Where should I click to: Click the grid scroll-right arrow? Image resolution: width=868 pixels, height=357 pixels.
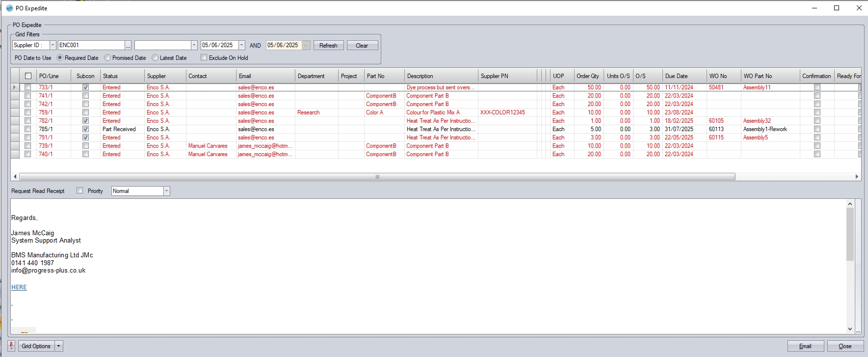857,177
